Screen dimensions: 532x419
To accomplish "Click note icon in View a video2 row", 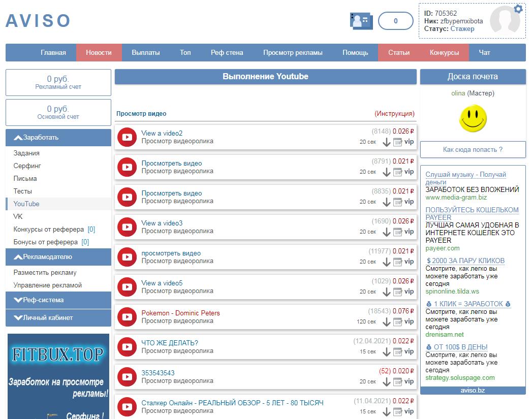I will (x=398, y=142).
